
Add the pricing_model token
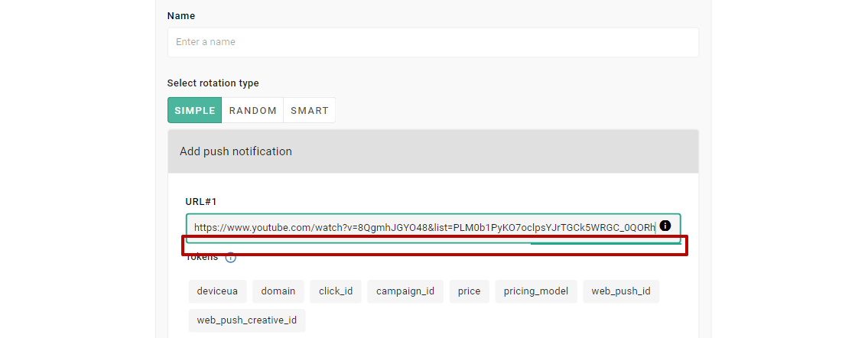point(536,291)
